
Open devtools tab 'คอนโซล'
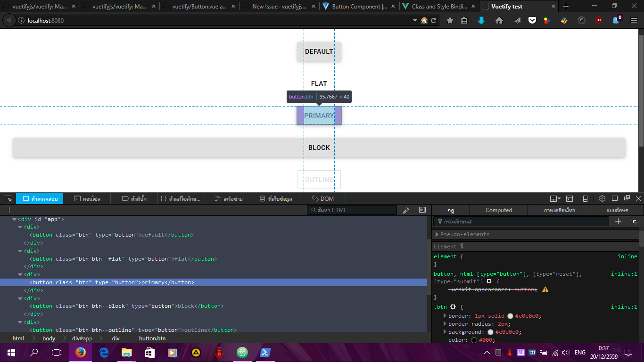[87, 198]
